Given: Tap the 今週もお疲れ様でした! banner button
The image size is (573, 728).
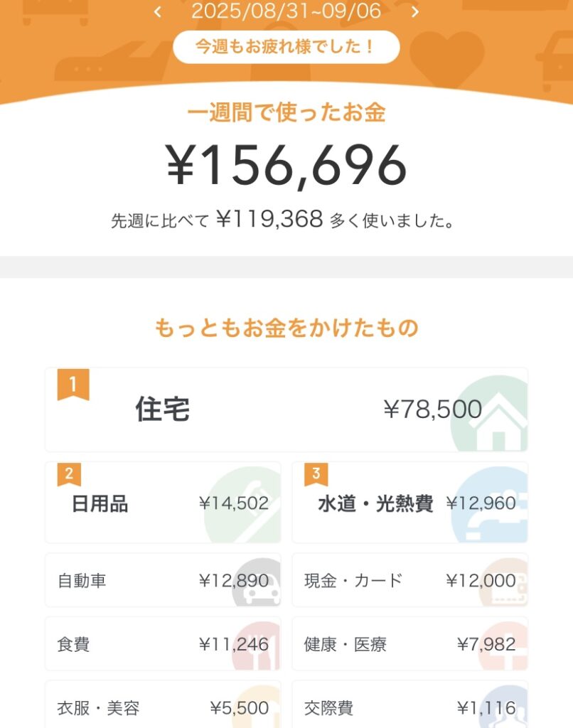Looking at the screenshot, I should (286, 47).
